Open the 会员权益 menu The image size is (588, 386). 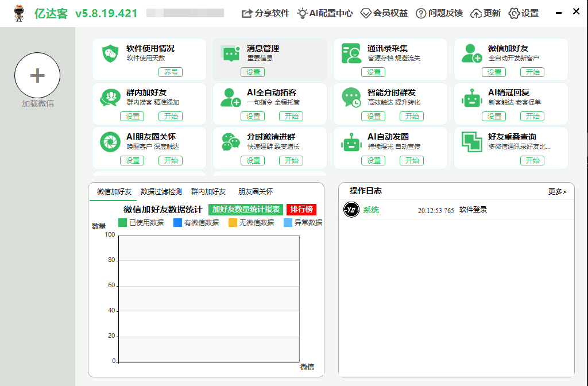click(384, 13)
